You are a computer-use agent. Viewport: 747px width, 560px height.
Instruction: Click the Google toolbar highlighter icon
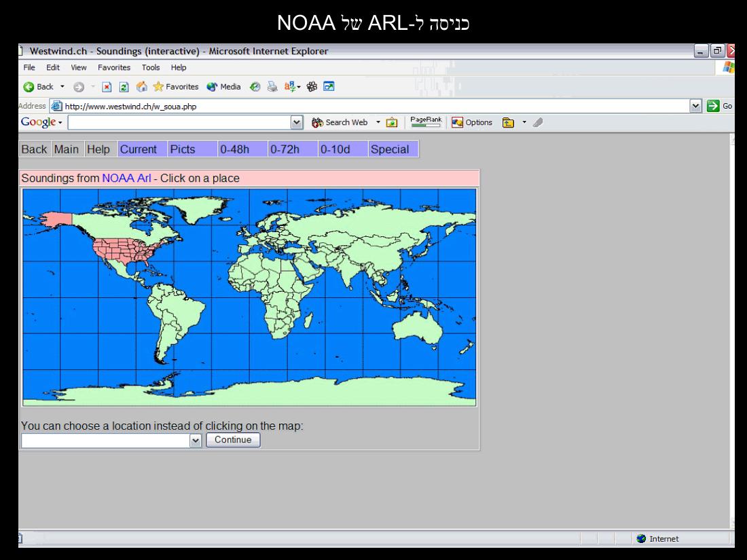538,122
